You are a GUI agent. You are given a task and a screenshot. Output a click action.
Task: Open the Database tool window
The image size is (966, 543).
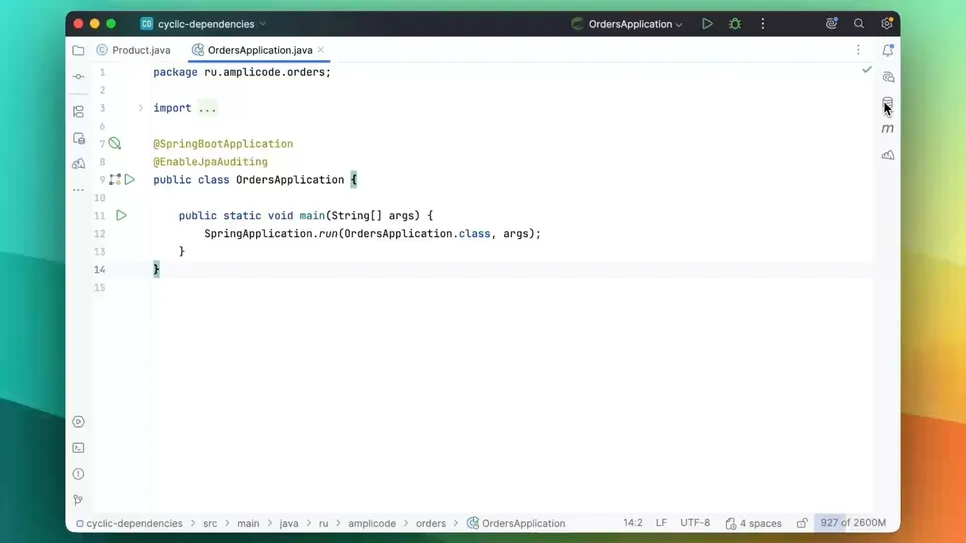(x=887, y=103)
